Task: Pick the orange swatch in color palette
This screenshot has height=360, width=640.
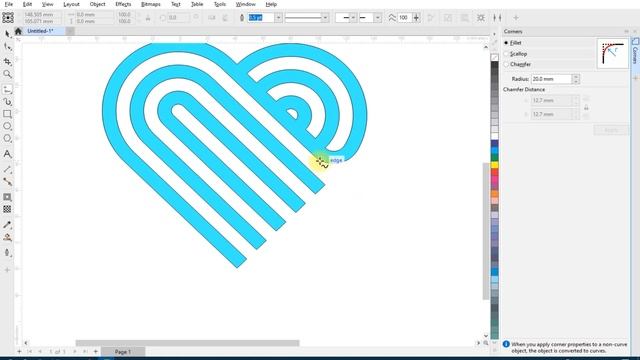Action: click(494, 194)
